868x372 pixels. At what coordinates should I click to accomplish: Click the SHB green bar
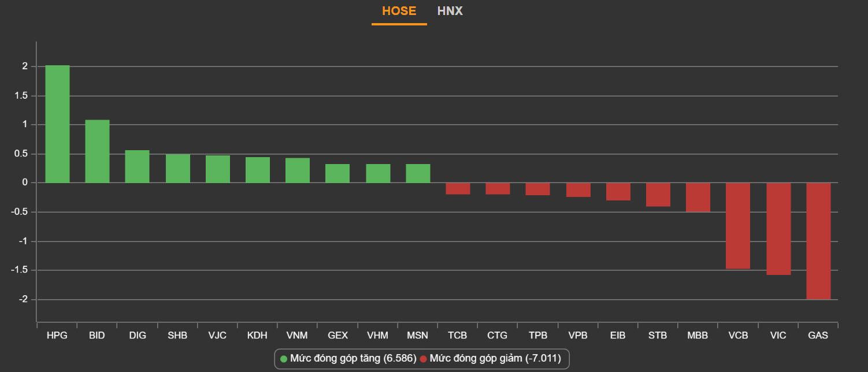click(177, 169)
